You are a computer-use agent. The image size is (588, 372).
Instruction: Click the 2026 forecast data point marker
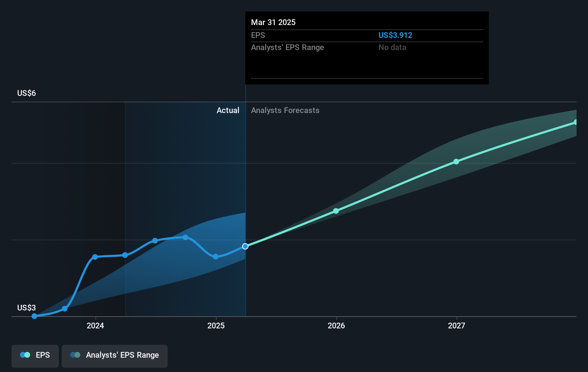click(x=336, y=211)
